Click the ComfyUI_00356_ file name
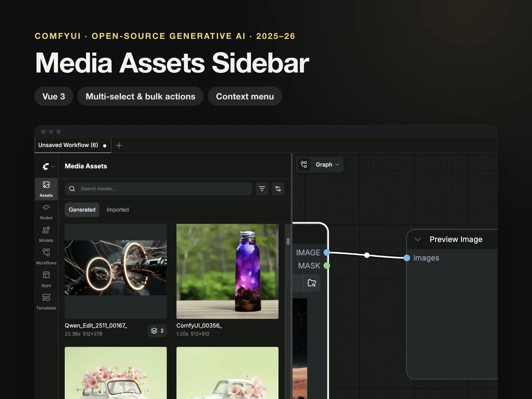Screen dimensions: 532x399 coord(199,326)
